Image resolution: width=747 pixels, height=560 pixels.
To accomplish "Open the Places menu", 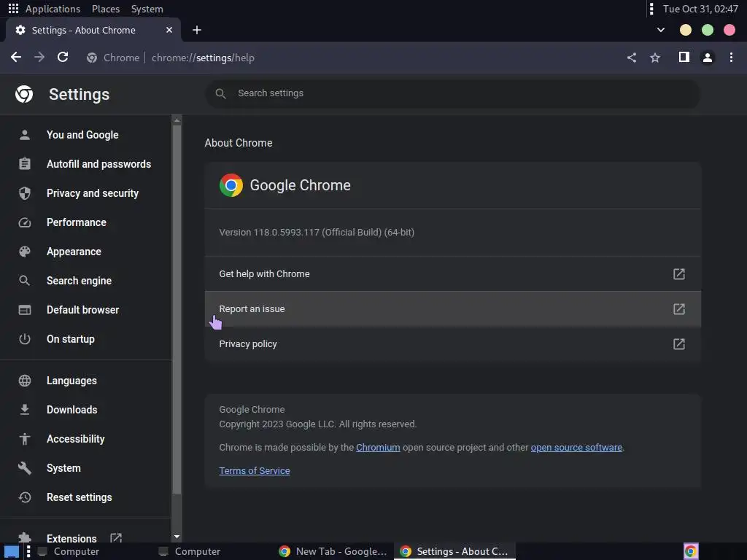I will (106, 9).
